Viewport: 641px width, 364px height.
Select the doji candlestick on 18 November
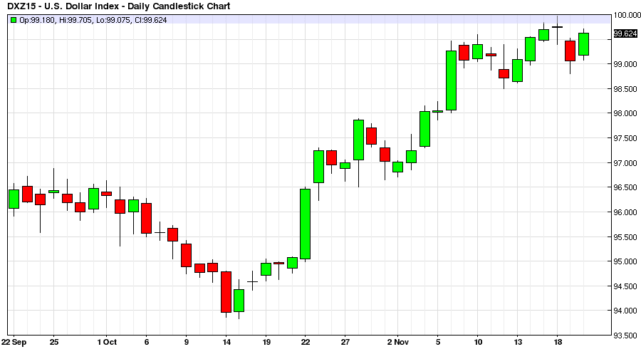(557, 27)
